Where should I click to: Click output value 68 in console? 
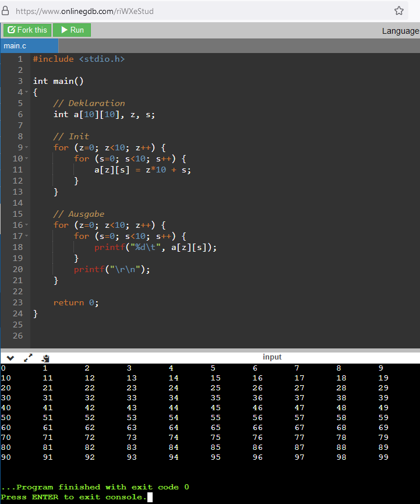point(341,427)
